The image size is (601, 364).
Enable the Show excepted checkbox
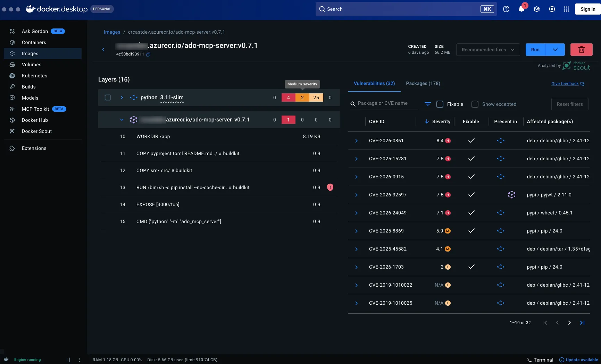point(475,104)
